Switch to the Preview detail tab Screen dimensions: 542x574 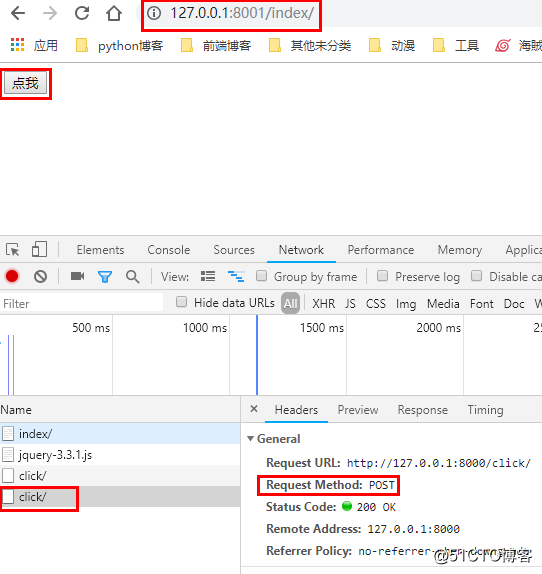click(358, 410)
